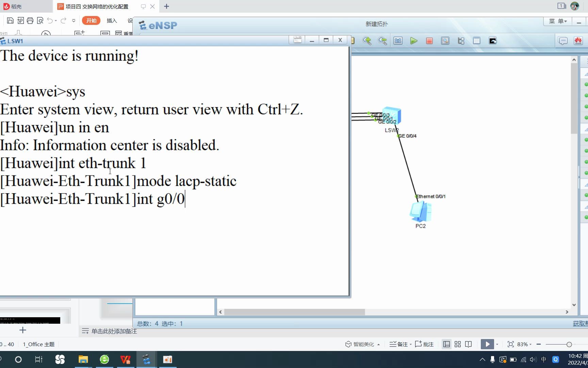Click the save icon in WPS quick toolbar
588x368 pixels.
click(x=10, y=21)
